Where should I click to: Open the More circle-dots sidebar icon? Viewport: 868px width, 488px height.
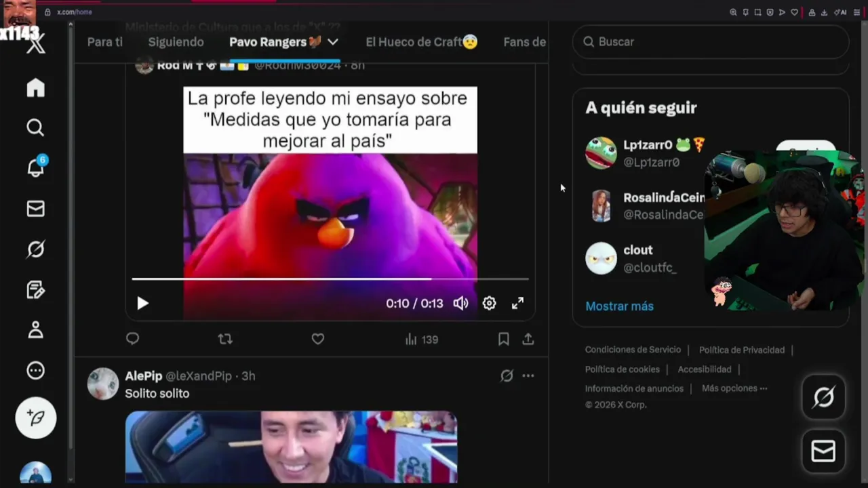pyautogui.click(x=35, y=371)
